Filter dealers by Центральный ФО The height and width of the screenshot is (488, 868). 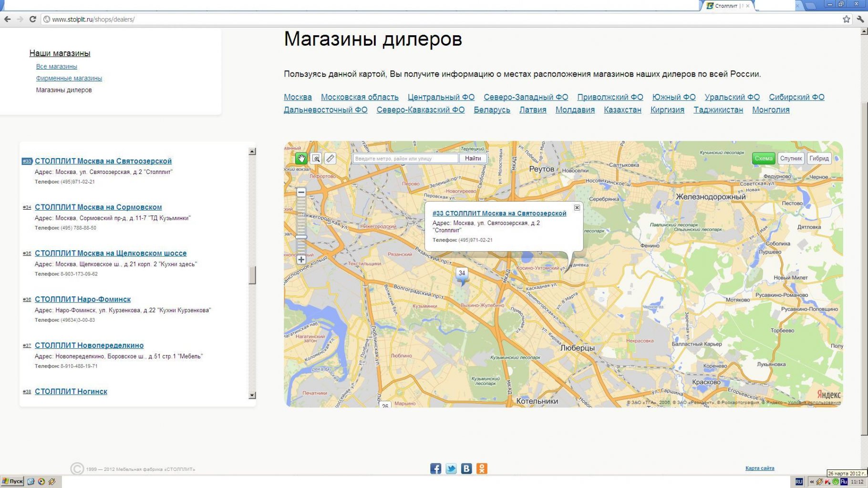click(x=441, y=97)
